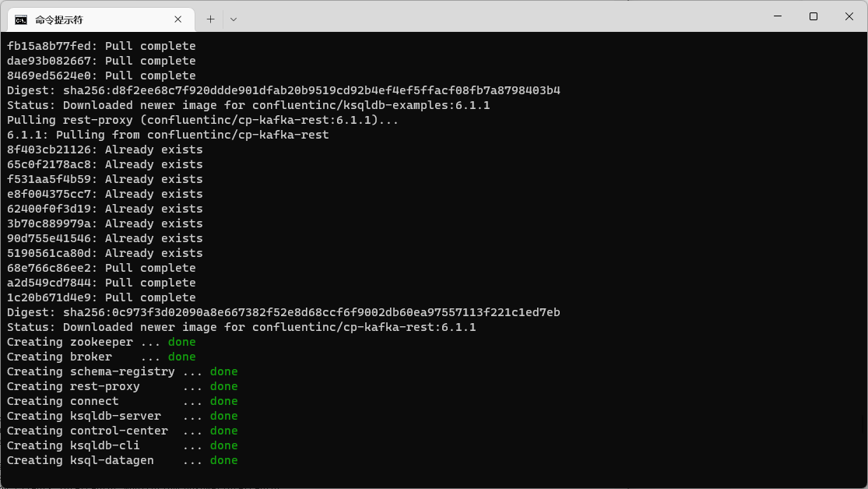
Task: Open a new tab with the plus button
Action: (x=210, y=19)
